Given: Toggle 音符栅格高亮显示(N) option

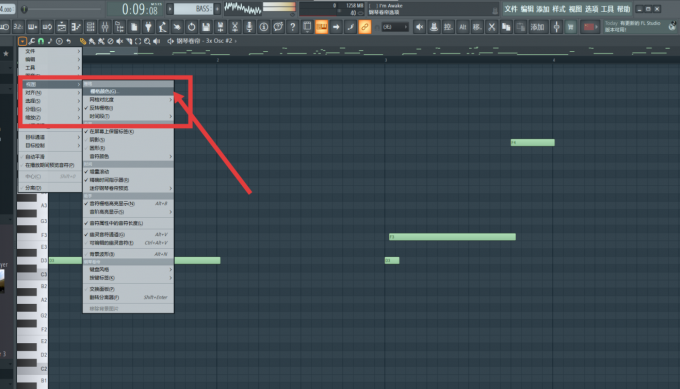Looking at the screenshot, I should click(x=128, y=203).
